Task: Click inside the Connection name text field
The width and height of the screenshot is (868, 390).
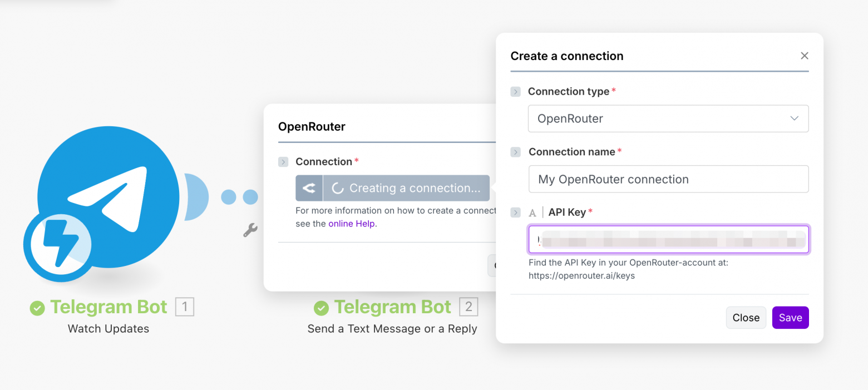Action: (668, 179)
